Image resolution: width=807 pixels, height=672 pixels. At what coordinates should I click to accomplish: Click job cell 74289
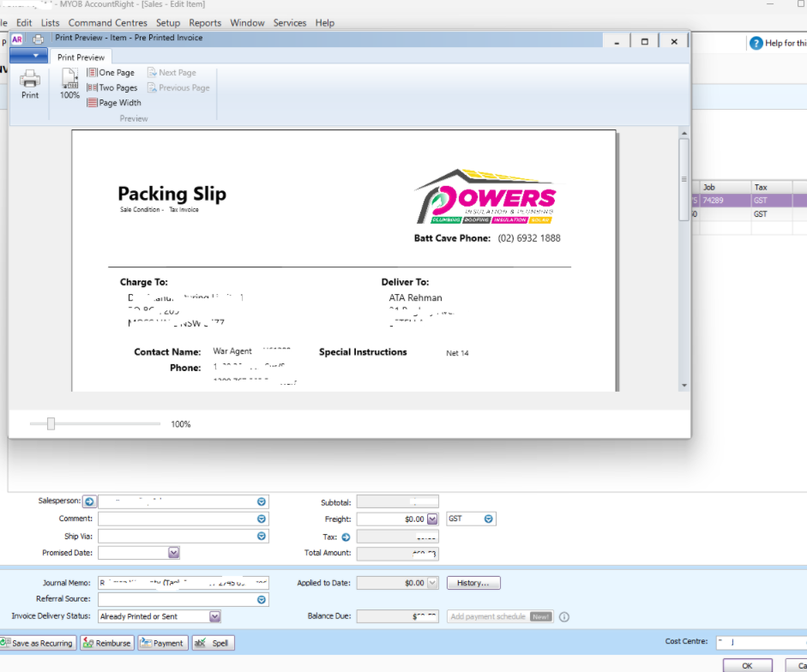click(726, 201)
